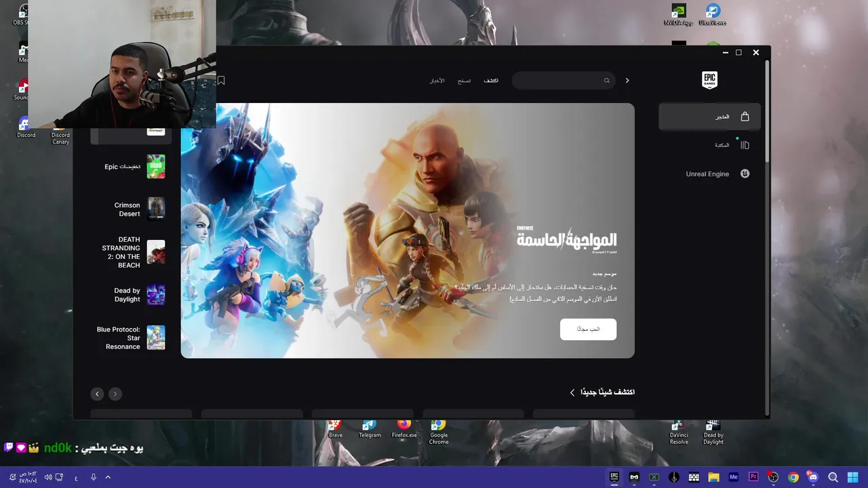Select Blue Protocol: Star Resonance entry
This screenshot has width=868, height=488.
coord(131,338)
